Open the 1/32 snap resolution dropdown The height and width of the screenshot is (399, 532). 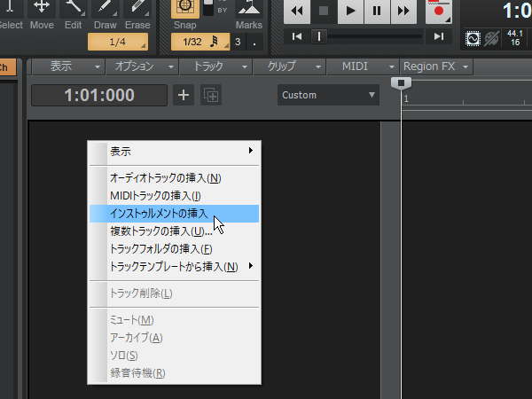pos(200,42)
